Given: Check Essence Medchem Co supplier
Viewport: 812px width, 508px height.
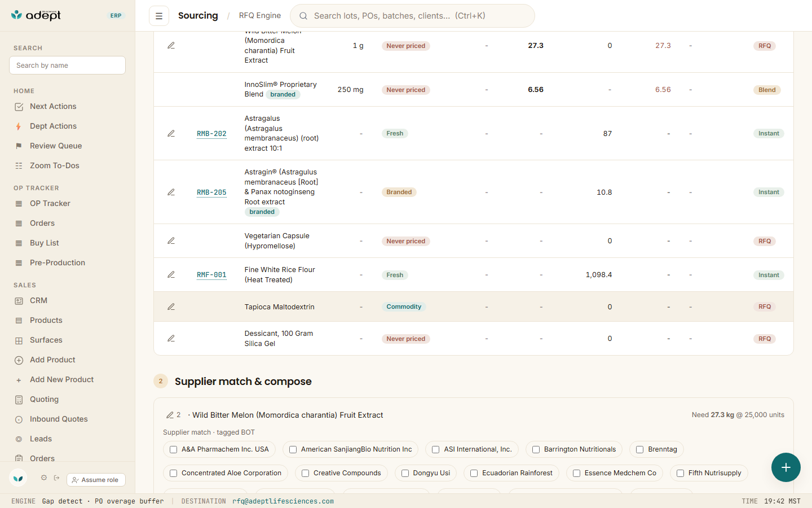Looking at the screenshot, I should [x=576, y=473].
